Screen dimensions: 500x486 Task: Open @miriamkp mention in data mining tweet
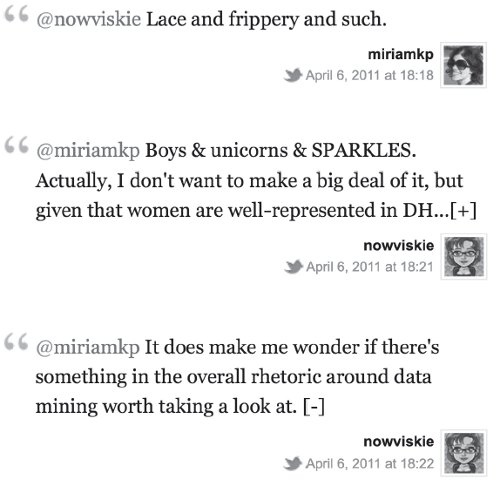click(x=88, y=347)
